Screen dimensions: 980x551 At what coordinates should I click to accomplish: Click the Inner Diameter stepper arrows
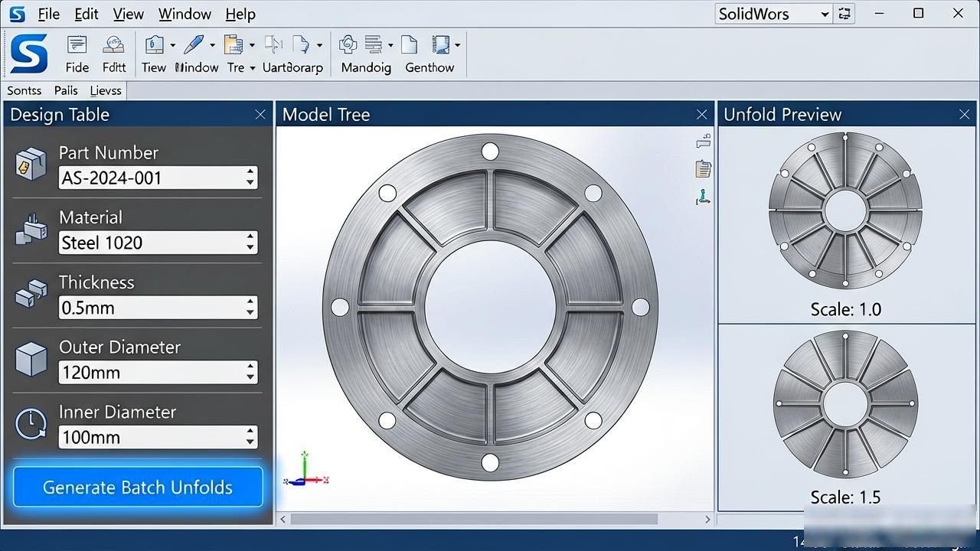[x=250, y=438]
